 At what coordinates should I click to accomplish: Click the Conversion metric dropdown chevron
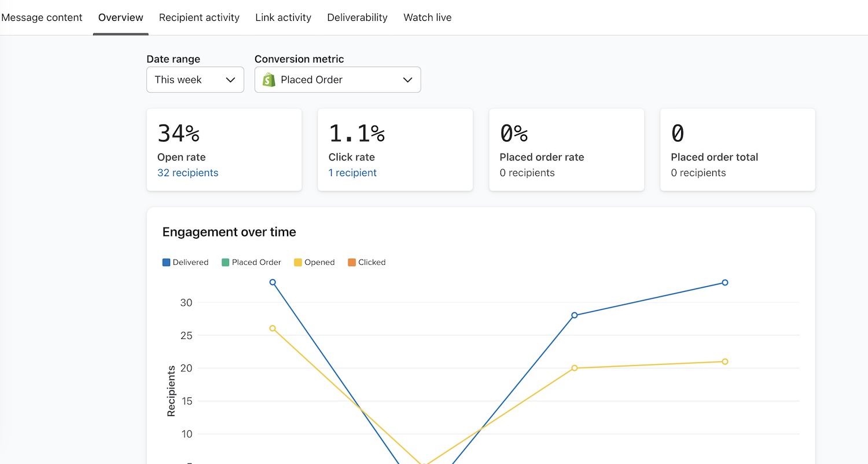point(408,79)
